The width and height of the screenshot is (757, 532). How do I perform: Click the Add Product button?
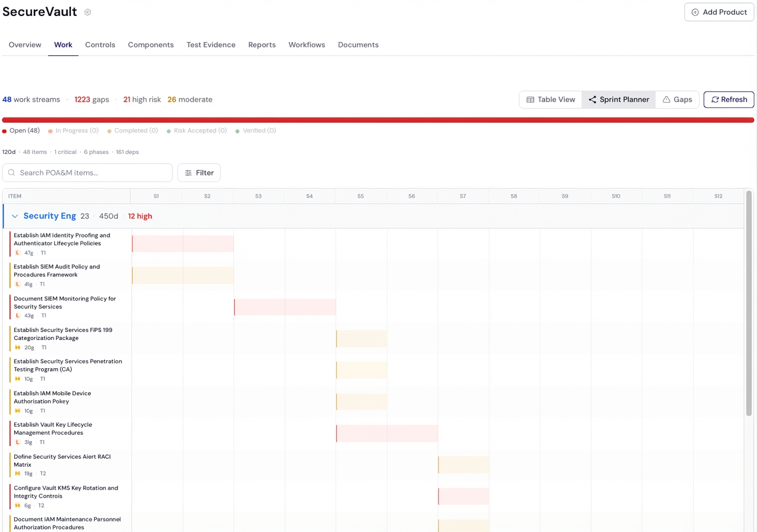719,12
